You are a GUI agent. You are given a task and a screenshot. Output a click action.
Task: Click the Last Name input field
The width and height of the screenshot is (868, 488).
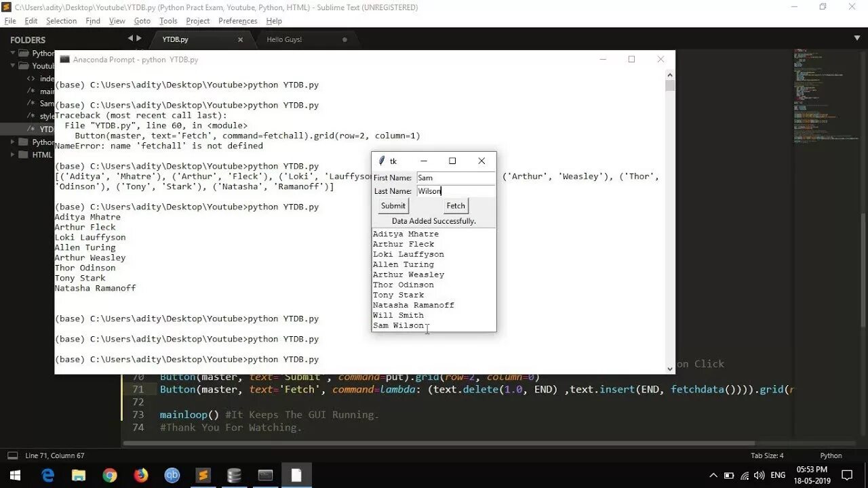coord(456,191)
